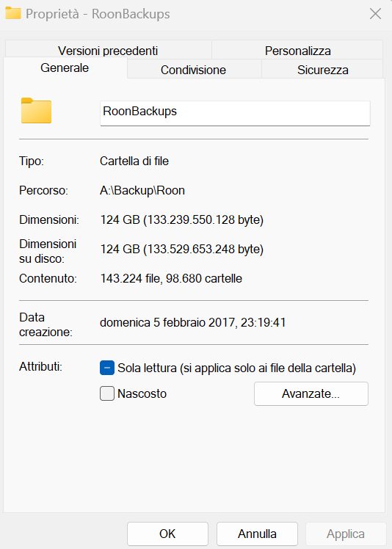This screenshot has width=392, height=549.
Task: Click the Contenuto text 143.224 file
Action: tap(130, 278)
